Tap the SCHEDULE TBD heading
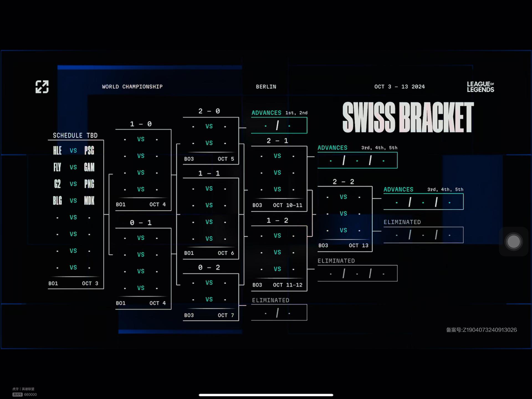This screenshot has width=532, height=399. coord(75,135)
